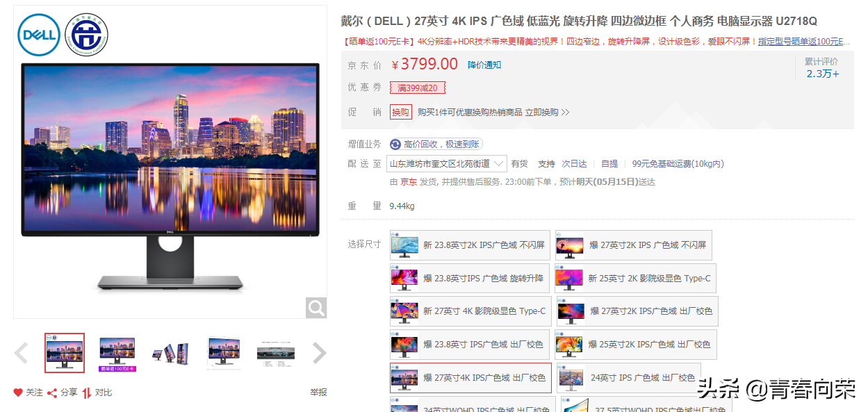
Task: Click the Dell logo badge on image
Action: pos(39,35)
